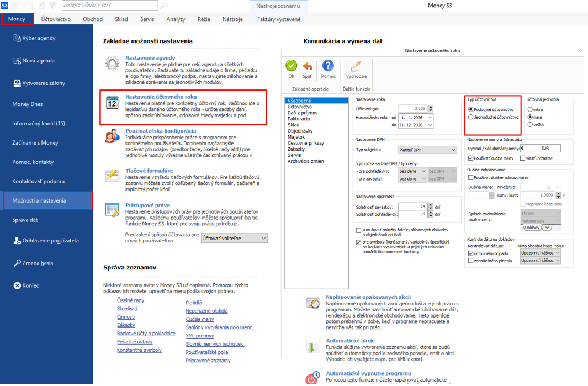Screen dimensions: 588x386
Task: Open Pomoc help question mark icon
Action: point(328,66)
